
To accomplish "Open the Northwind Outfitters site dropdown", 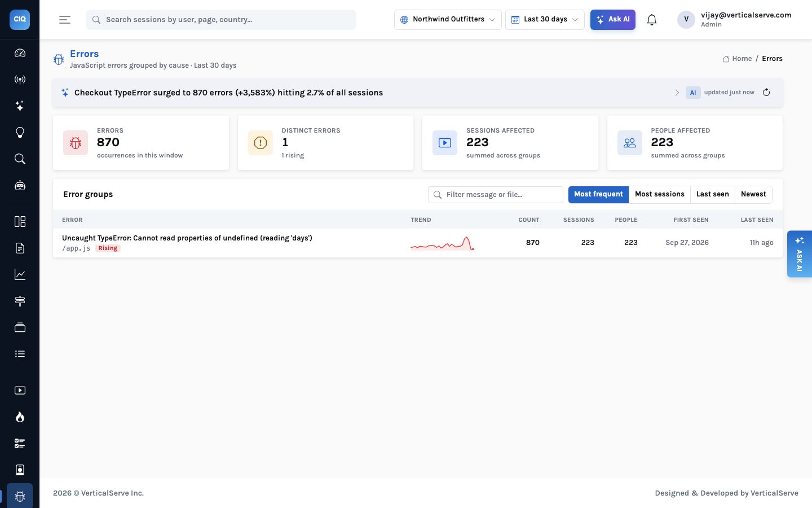I will click(448, 20).
